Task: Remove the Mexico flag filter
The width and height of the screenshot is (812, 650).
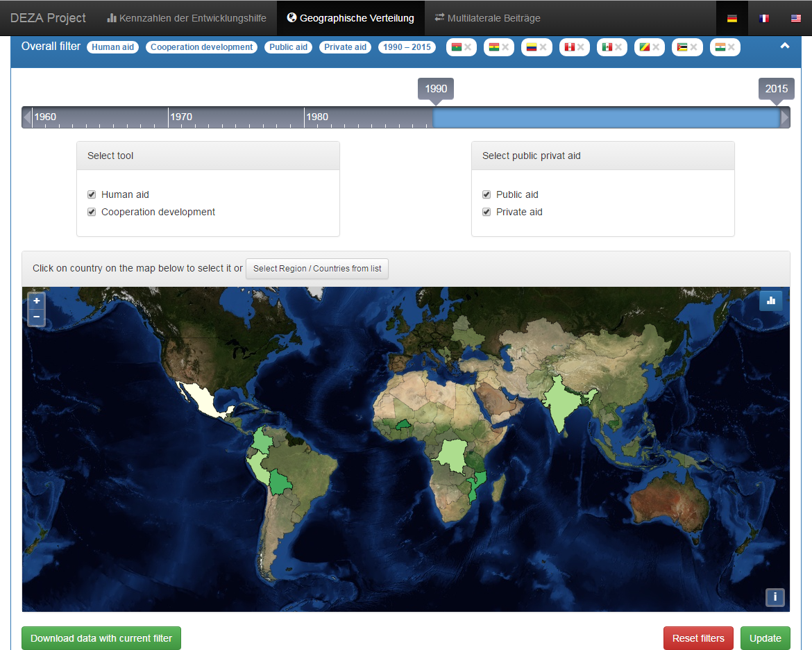Action: click(618, 47)
